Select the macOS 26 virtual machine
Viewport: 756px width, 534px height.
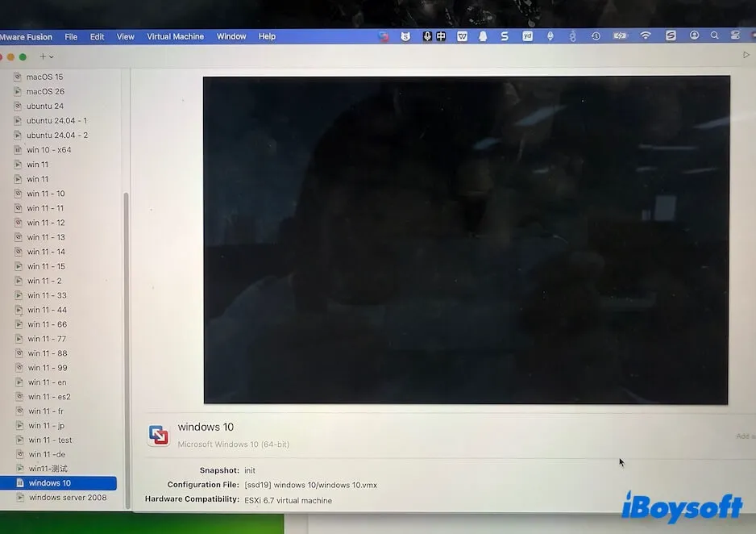(44, 91)
